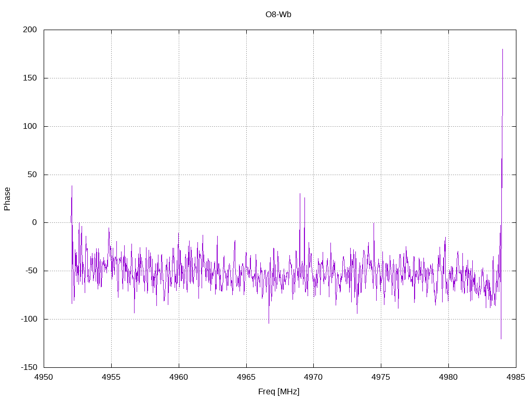Screen dimensions: 532x399
Task: Click the x-axis tick label 4950
Action: (x=44, y=377)
